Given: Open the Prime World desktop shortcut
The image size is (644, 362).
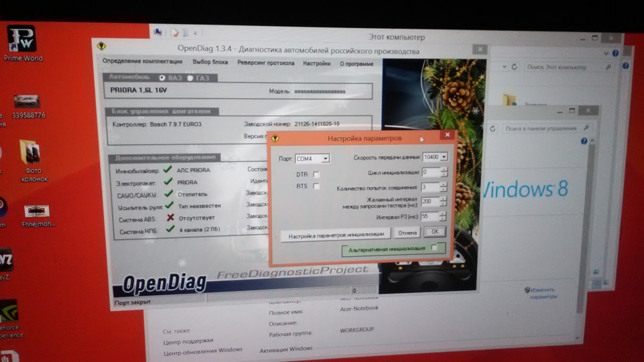Looking at the screenshot, I should [22, 44].
